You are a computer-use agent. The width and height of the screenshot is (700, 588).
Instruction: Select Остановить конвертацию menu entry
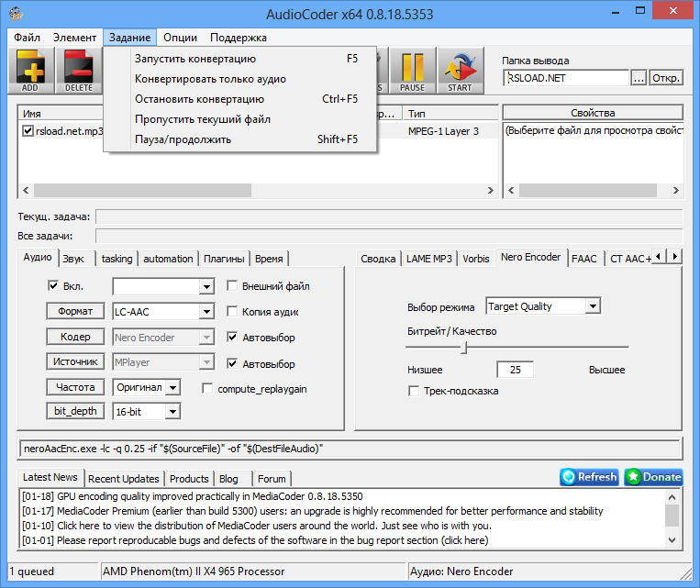point(240,99)
